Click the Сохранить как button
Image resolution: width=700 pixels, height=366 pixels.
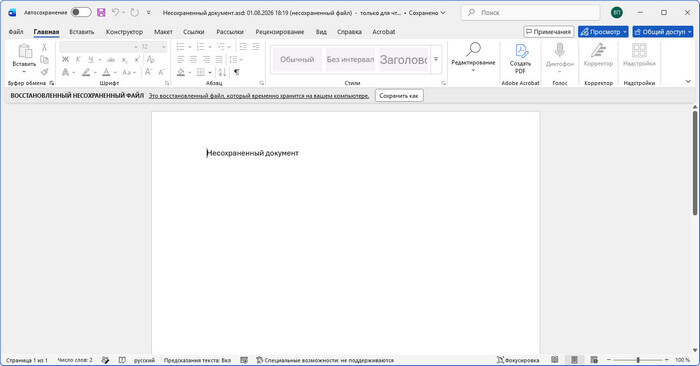coord(399,96)
